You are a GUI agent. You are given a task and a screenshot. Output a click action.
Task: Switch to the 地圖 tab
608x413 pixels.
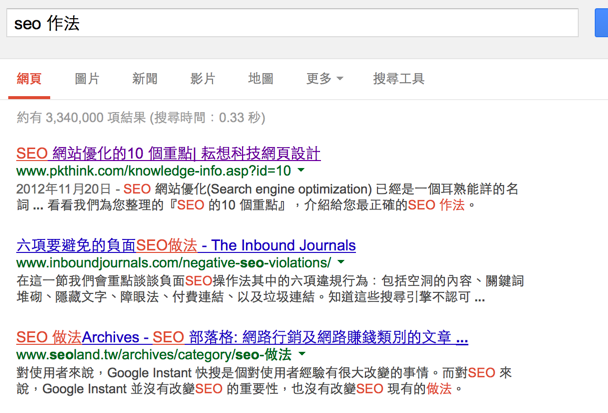(261, 79)
